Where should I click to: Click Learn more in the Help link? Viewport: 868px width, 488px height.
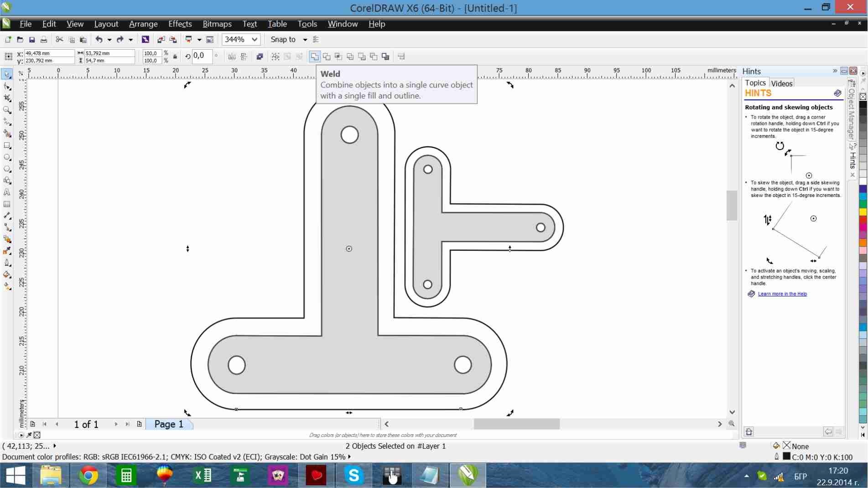coord(782,294)
